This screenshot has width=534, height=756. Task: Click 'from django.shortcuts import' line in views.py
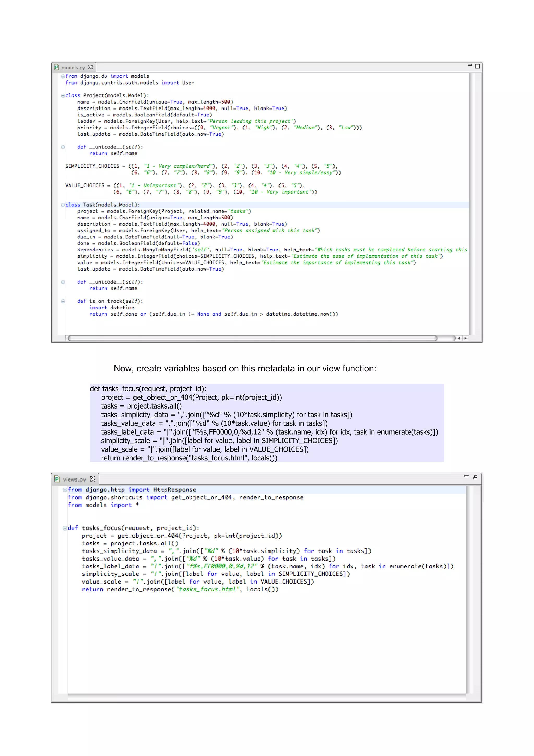click(186, 497)
